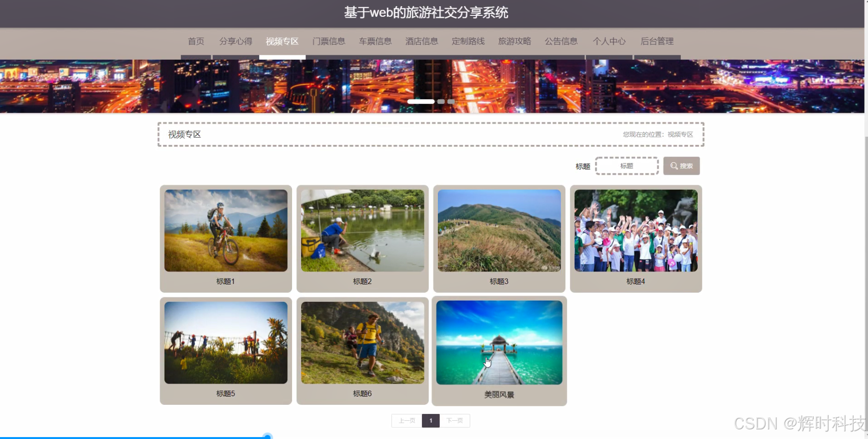Open 个人中心 personal center
Image resolution: width=868 pixels, height=439 pixels.
click(609, 41)
